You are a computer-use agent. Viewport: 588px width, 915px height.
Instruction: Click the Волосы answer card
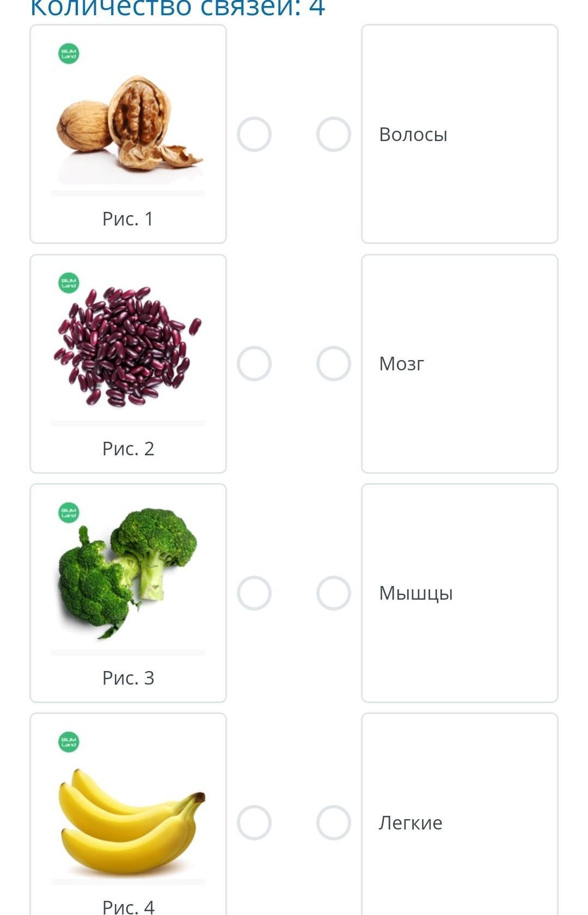tap(460, 134)
